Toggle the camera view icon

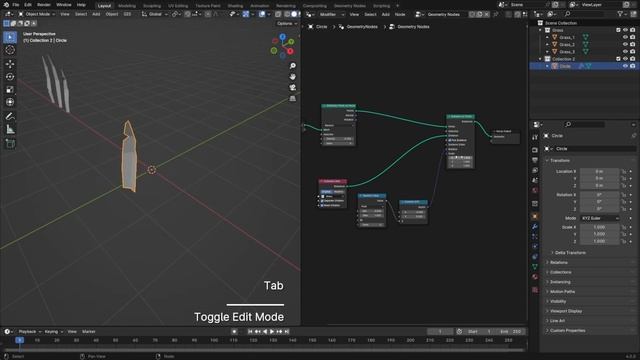click(x=293, y=87)
